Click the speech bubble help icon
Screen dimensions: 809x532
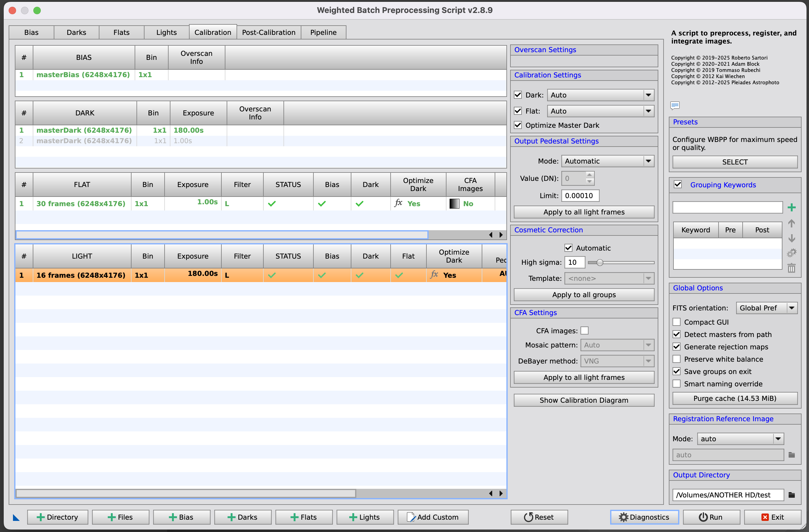point(675,105)
